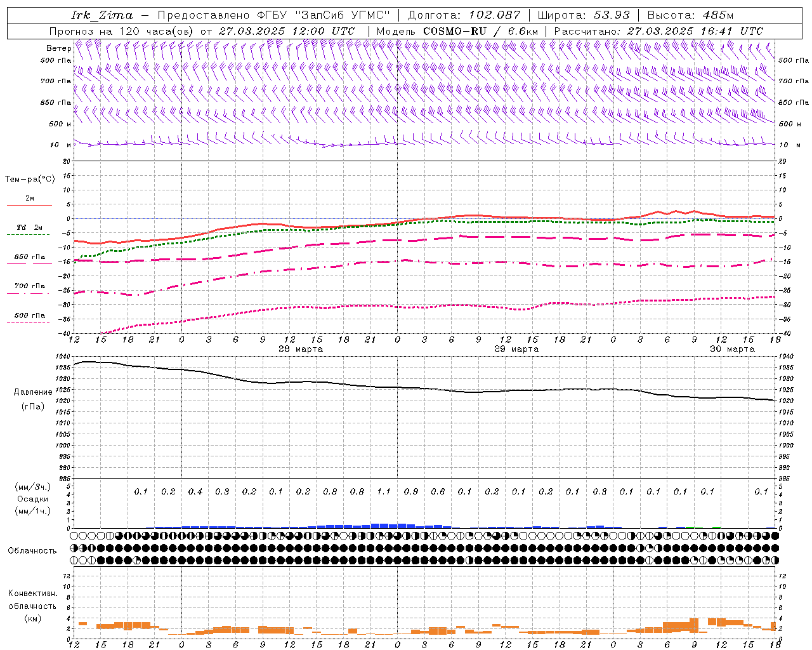Viewport: 812px width, 650px height.
Task: Select the 'Предоставлено ФГБУ "ЗапСиб УГМС"' header text
Action: [273, 15]
